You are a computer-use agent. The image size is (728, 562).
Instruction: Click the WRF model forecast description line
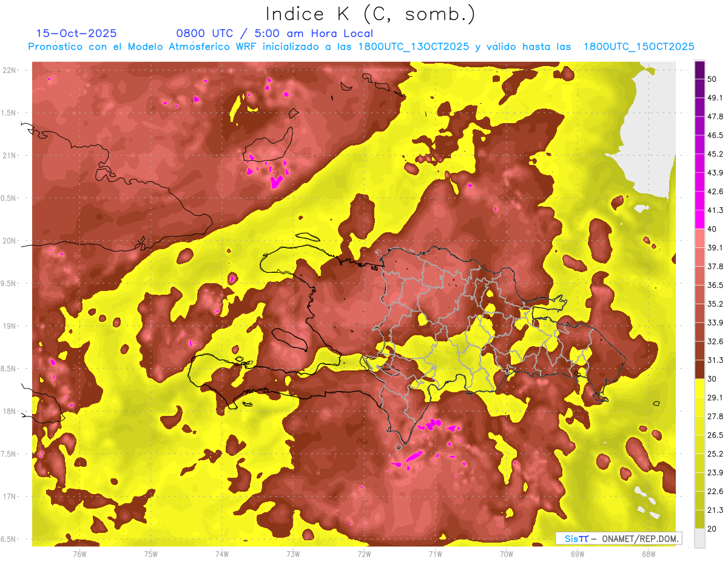pos(361,47)
